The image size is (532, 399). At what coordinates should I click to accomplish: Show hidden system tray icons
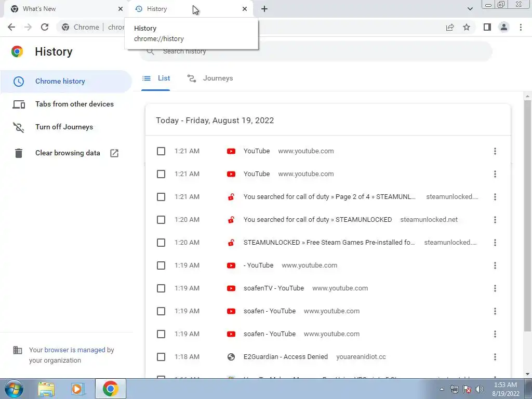(x=442, y=389)
